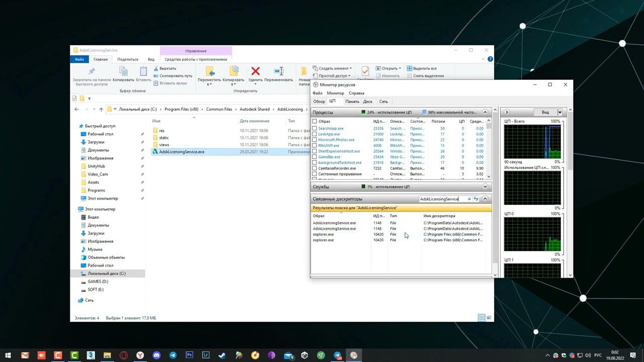
Task: Open the Обзор tab
Action: click(x=319, y=102)
